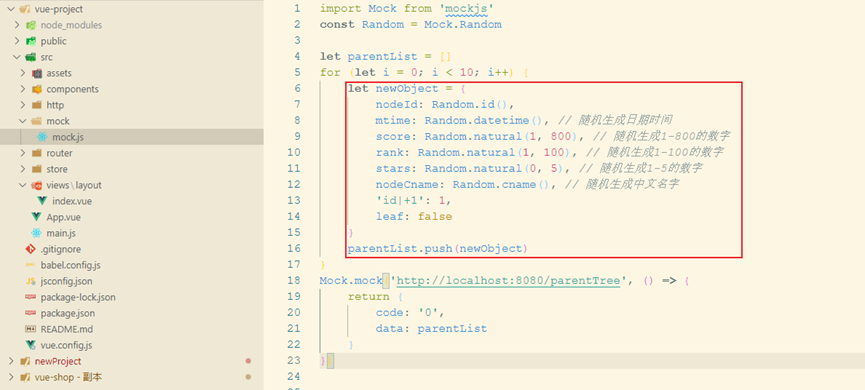Click the React icon beside main.js
865x390 pixels.
[x=36, y=233]
